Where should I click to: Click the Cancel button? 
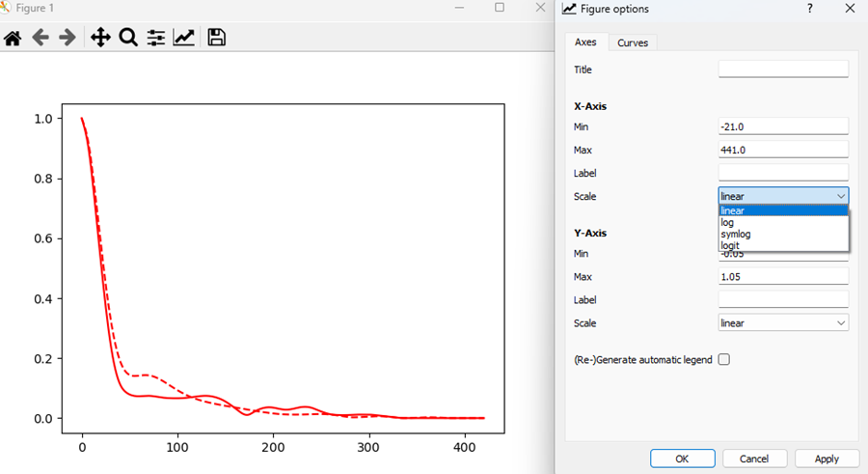pos(755,459)
